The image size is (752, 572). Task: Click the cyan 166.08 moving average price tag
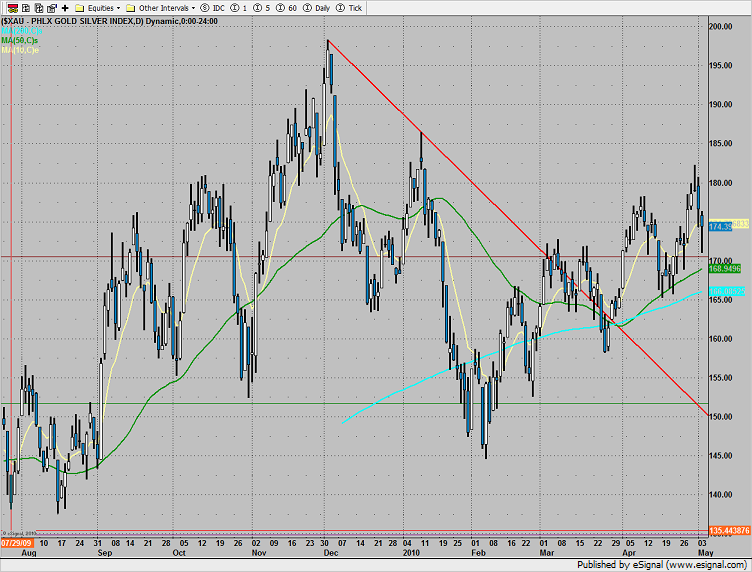tap(729, 291)
